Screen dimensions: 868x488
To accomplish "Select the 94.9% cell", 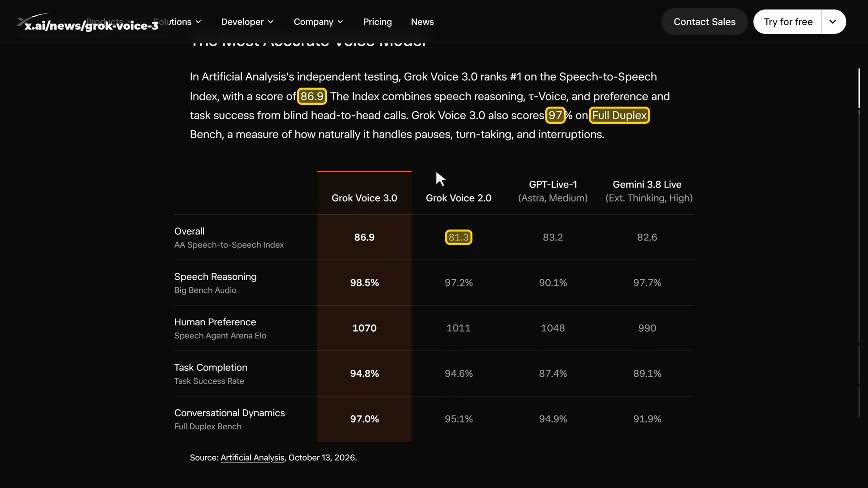I will (553, 419).
